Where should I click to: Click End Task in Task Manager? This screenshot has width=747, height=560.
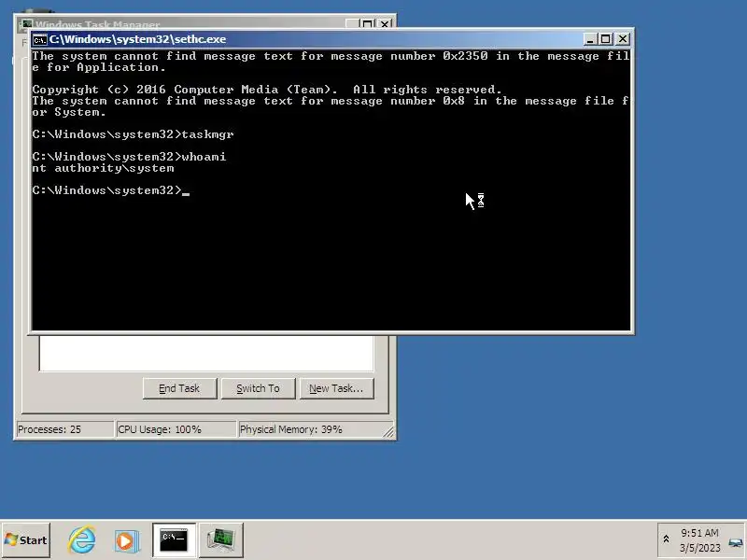point(179,388)
